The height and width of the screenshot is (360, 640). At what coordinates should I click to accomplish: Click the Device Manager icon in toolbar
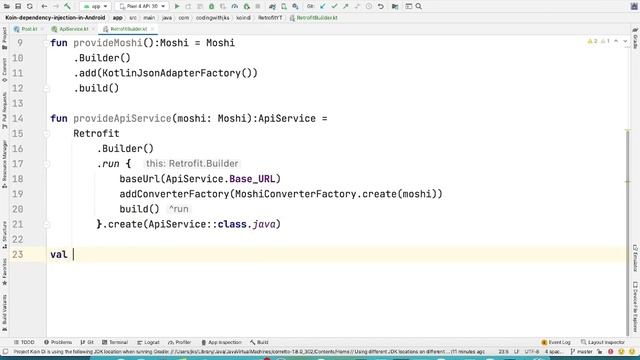coord(284,7)
